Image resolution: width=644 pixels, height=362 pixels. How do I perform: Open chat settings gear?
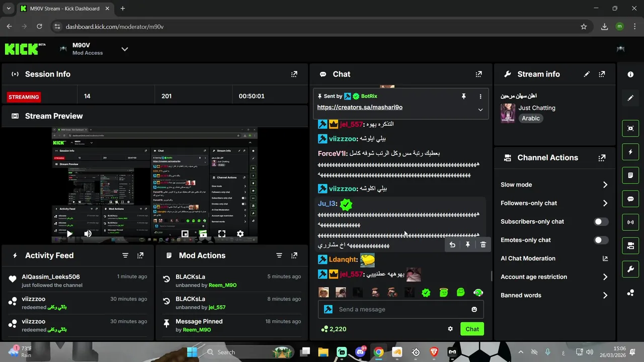[450, 329]
